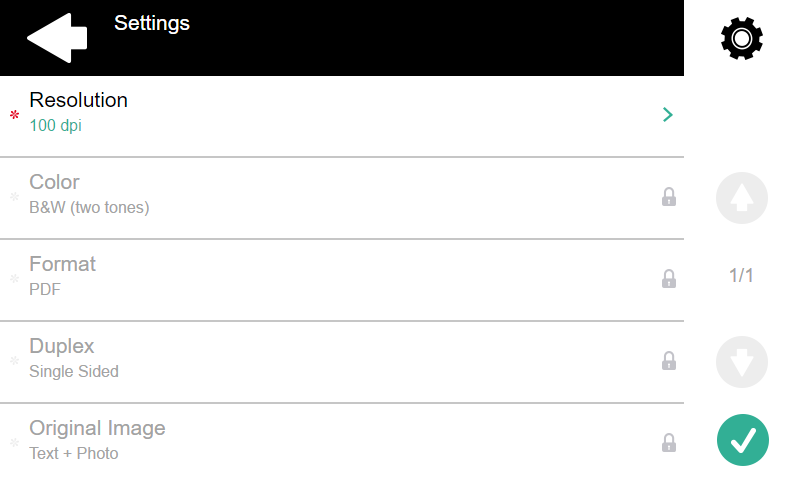This screenshot has width=798, height=479.
Task: Open the gear settings icon
Action: (x=741, y=38)
